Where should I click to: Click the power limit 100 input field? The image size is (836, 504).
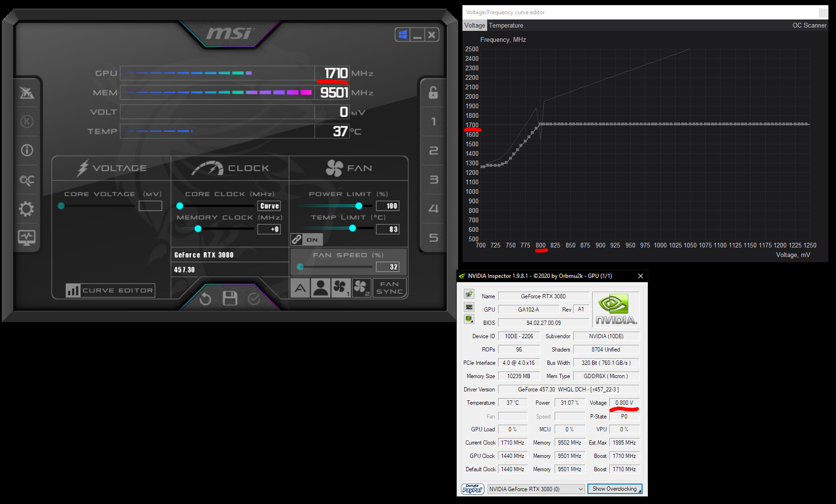point(387,206)
